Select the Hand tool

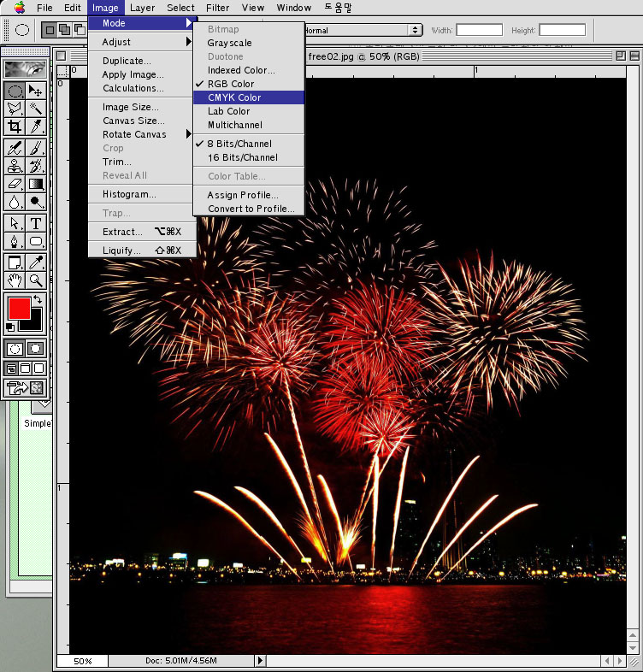pos(15,280)
